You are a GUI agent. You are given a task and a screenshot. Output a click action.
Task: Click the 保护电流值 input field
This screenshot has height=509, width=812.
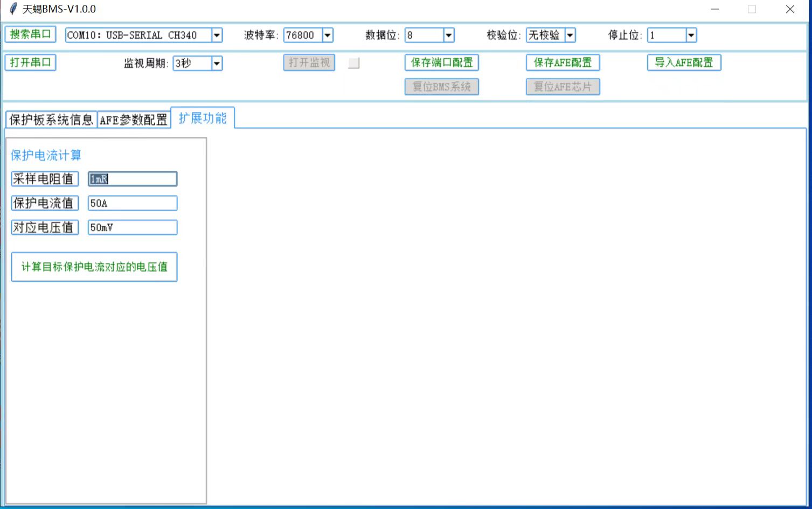click(133, 203)
